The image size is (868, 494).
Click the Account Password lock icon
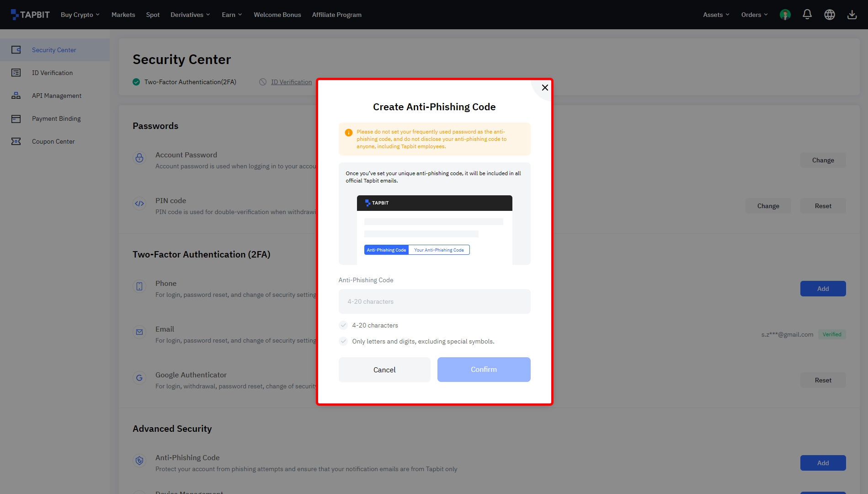[139, 158]
